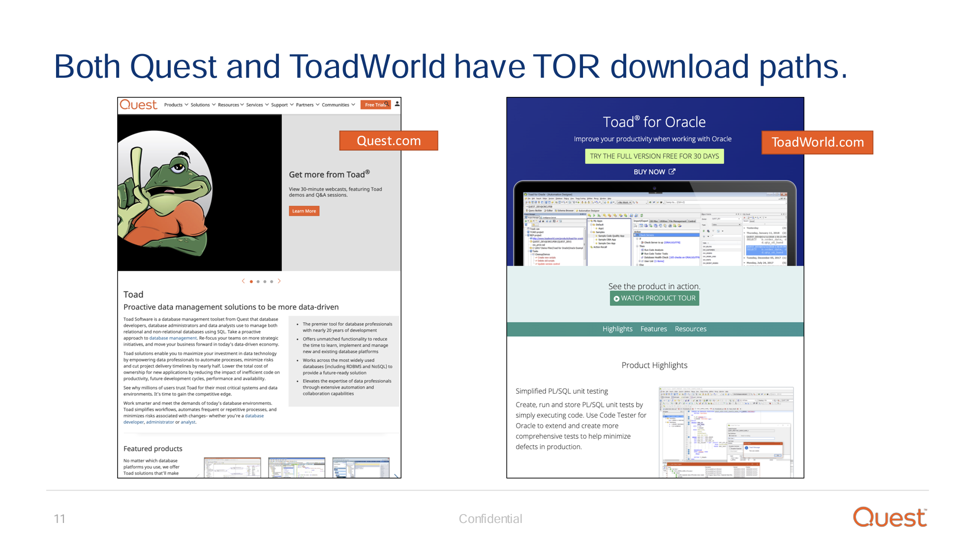980x551 pixels.
Task: Click the BUY NOW external link icon
Action: 672,172
